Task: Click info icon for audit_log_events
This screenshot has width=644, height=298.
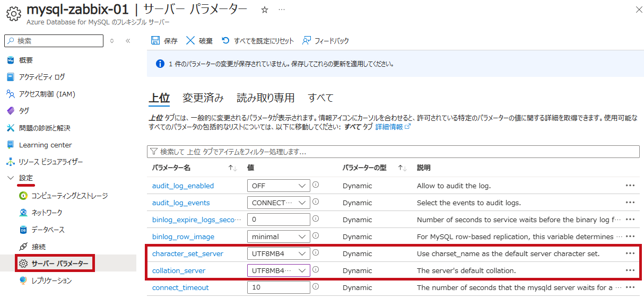Action: [316, 201]
